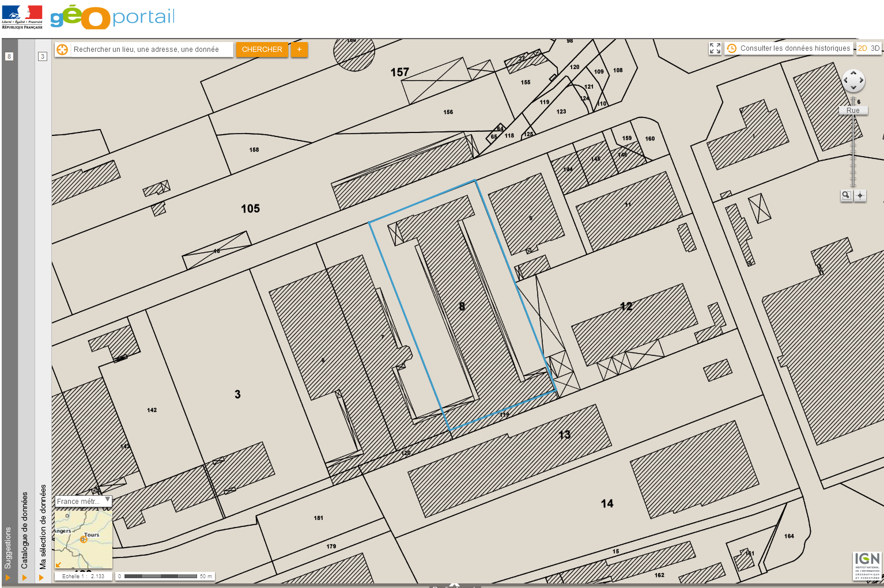The width and height of the screenshot is (884, 588).
Task: Enter fullscreen map mode
Action: (x=715, y=48)
